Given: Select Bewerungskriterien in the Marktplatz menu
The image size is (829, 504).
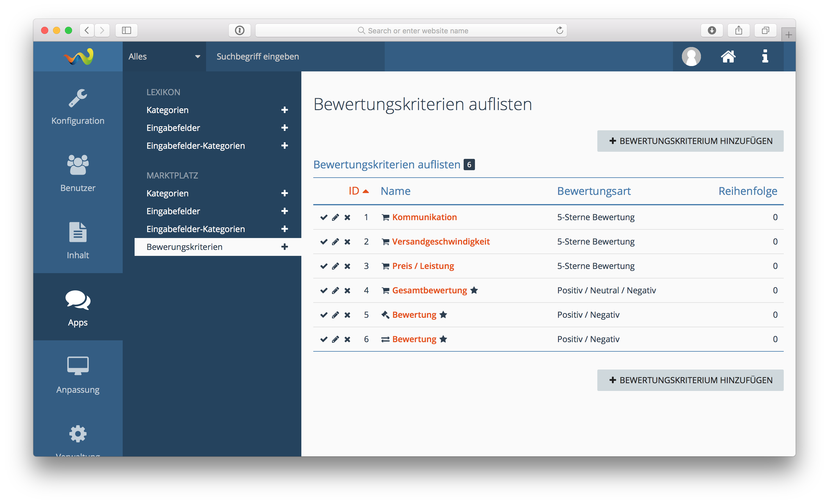Looking at the screenshot, I should (184, 247).
